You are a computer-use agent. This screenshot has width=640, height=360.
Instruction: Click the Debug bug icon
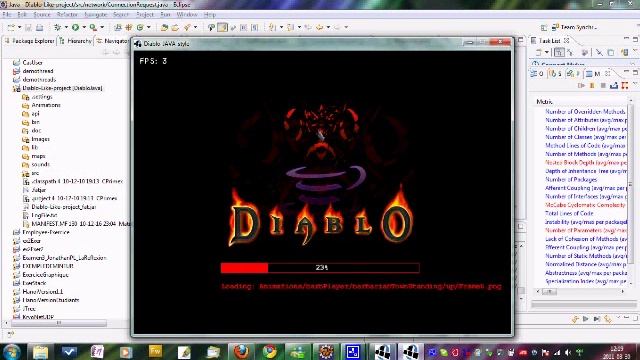click(58, 27)
